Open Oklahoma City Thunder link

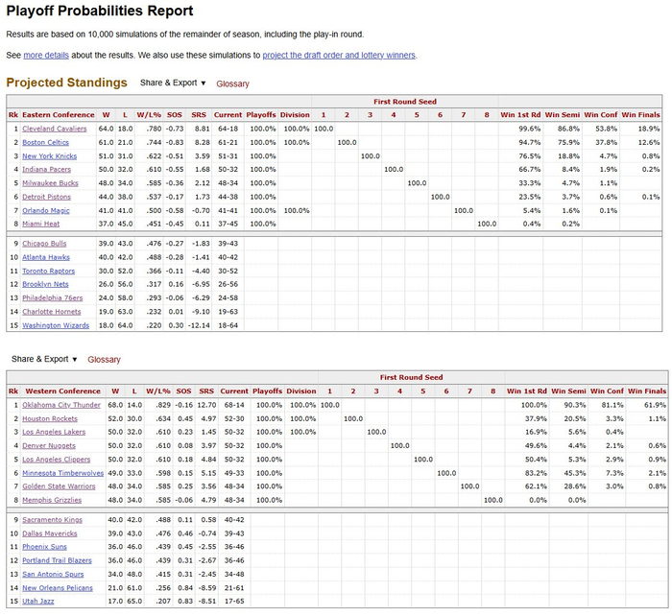[x=61, y=405]
